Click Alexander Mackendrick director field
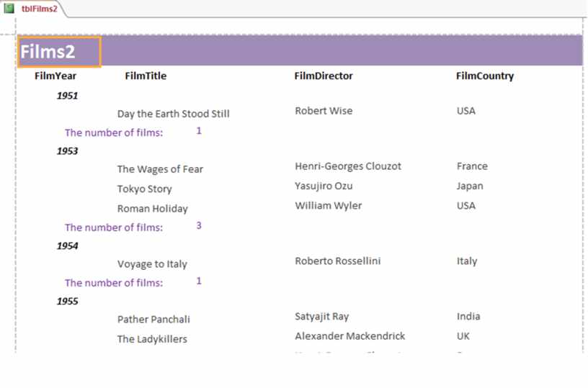 tap(350, 336)
